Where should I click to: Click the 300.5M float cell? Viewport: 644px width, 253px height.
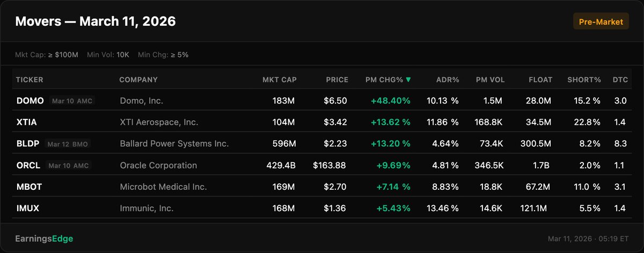click(x=536, y=144)
